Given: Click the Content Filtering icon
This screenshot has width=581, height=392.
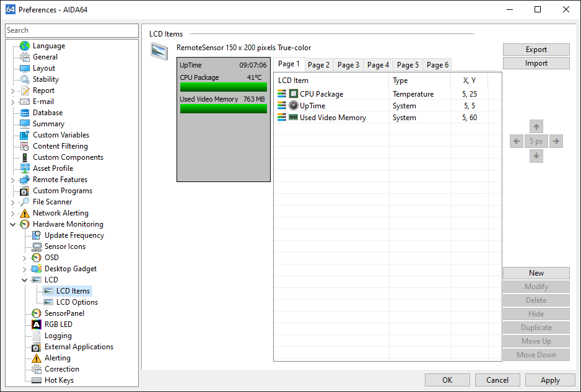Looking at the screenshot, I should (x=25, y=146).
